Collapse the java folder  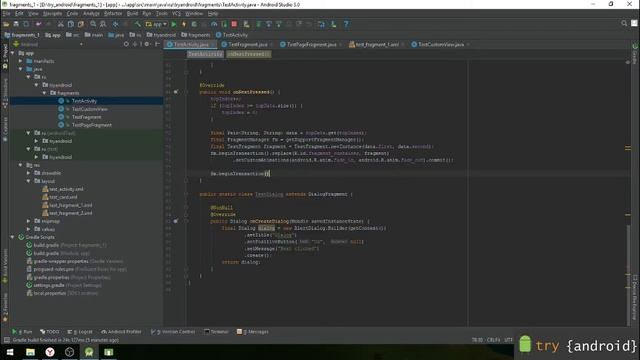21,69
